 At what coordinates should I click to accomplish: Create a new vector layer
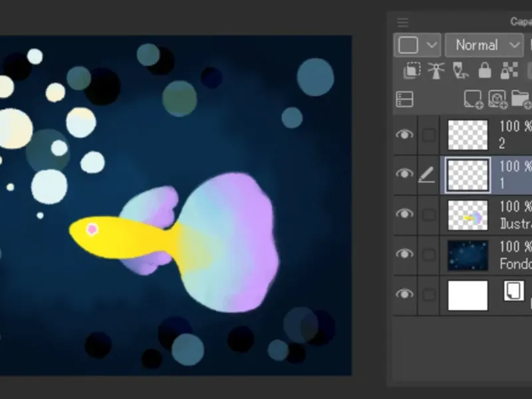coord(497,99)
